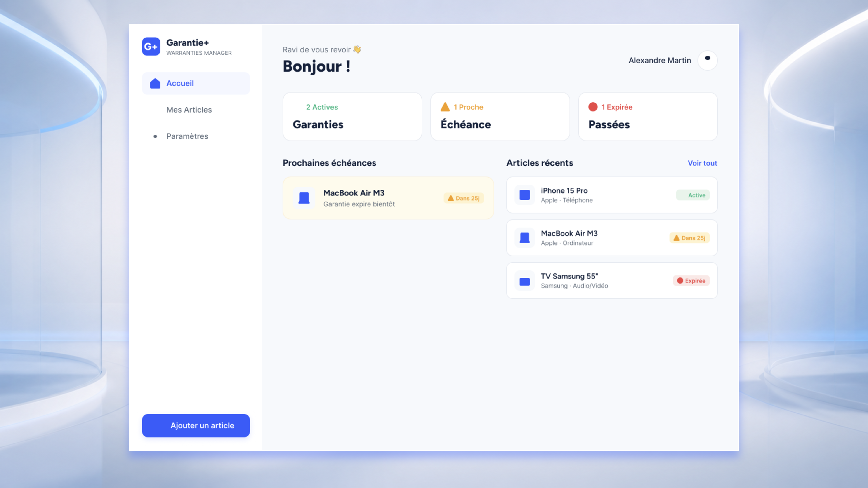Click the Ajouter un article button

click(x=196, y=425)
